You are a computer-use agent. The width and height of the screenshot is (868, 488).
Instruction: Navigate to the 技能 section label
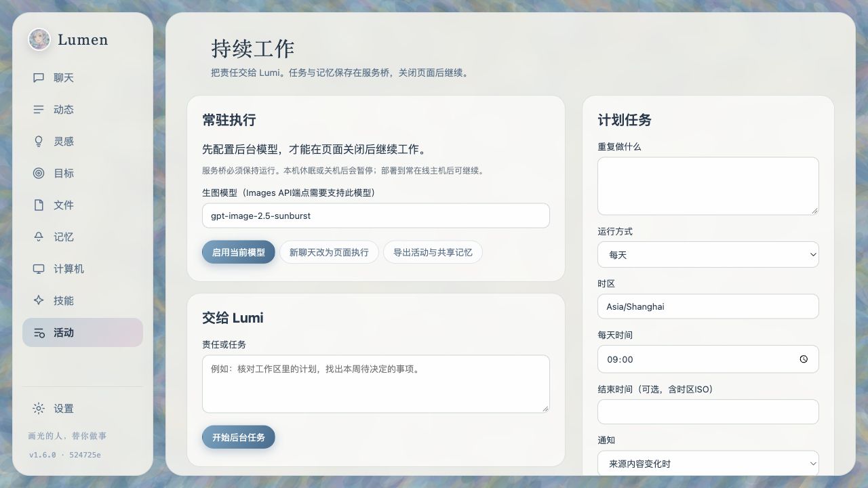[64, 301]
